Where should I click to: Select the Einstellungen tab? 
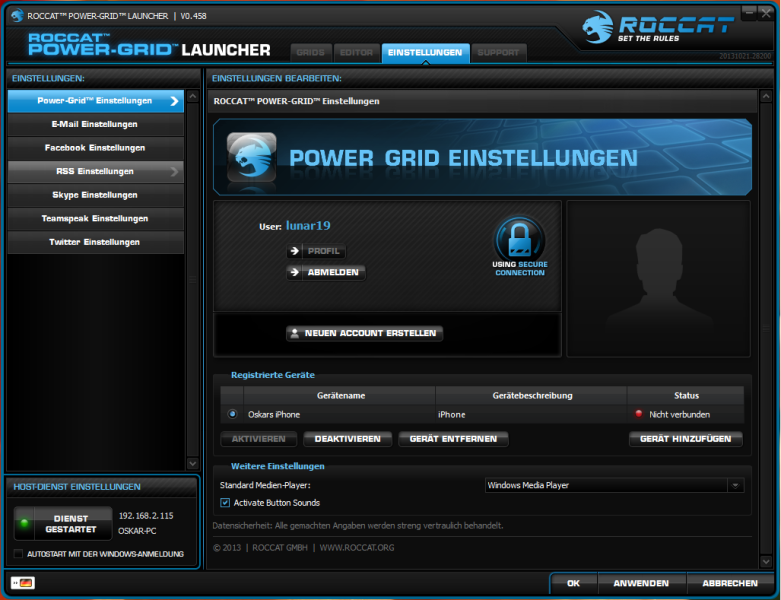425,53
